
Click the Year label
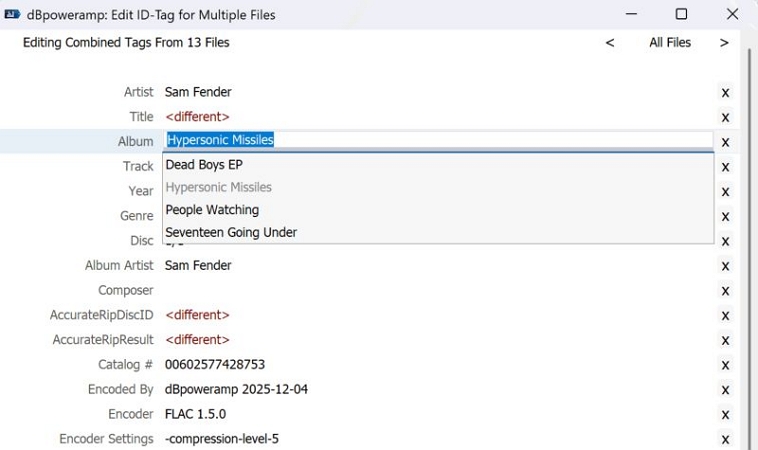click(141, 191)
